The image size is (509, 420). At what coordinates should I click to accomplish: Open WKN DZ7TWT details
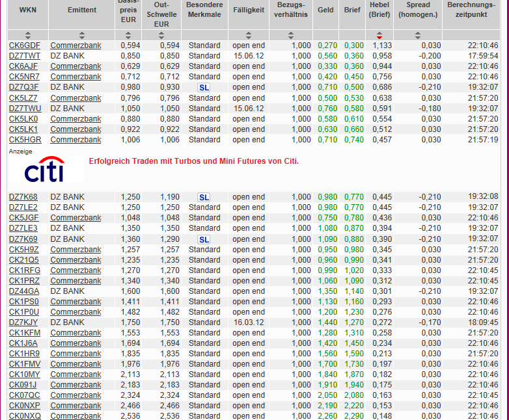pos(25,56)
